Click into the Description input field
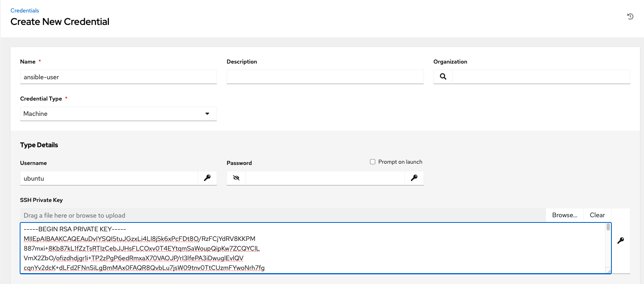The width and height of the screenshot is (644, 284). (325, 77)
